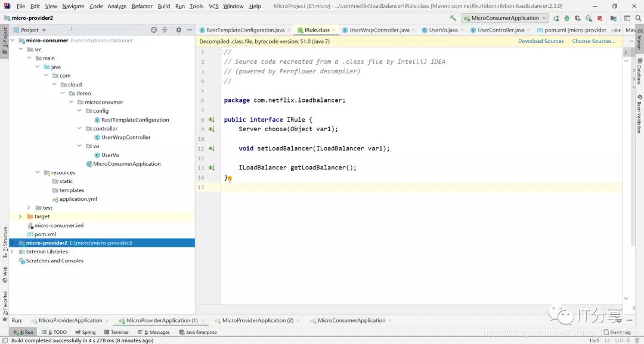Open the Navigate menu

tap(73, 6)
